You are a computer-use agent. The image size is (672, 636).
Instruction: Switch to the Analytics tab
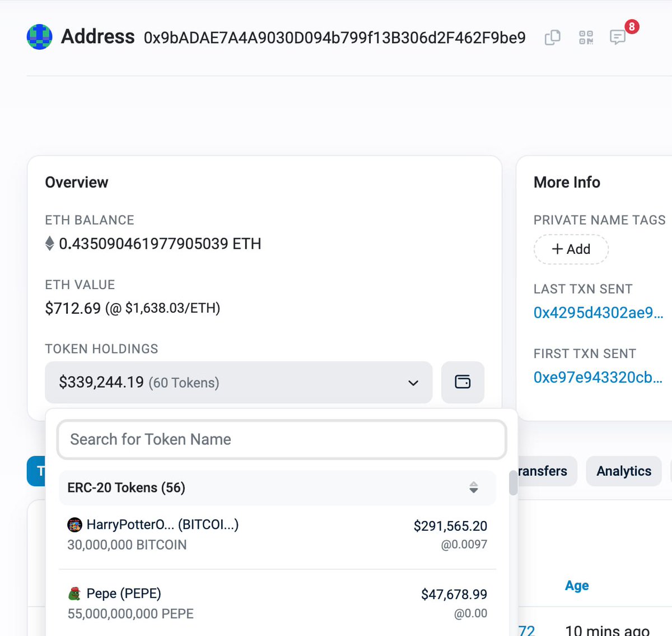pos(624,471)
